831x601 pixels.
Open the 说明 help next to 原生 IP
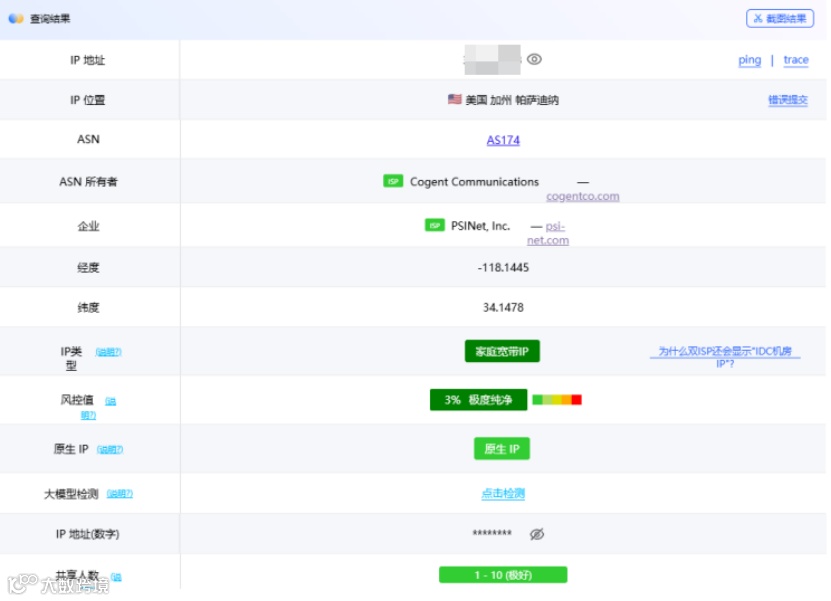pyautogui.click(x=110, y=449)
